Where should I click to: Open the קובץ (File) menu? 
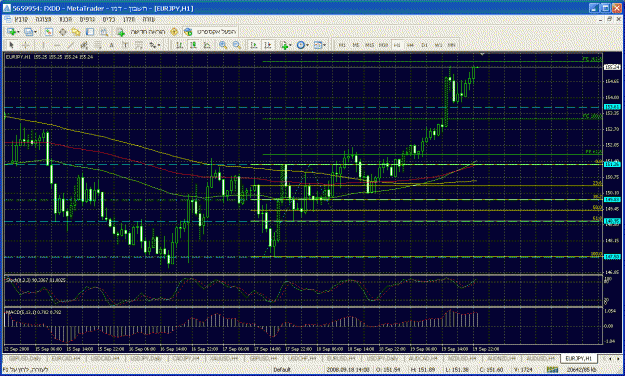[x=21, y=19]
